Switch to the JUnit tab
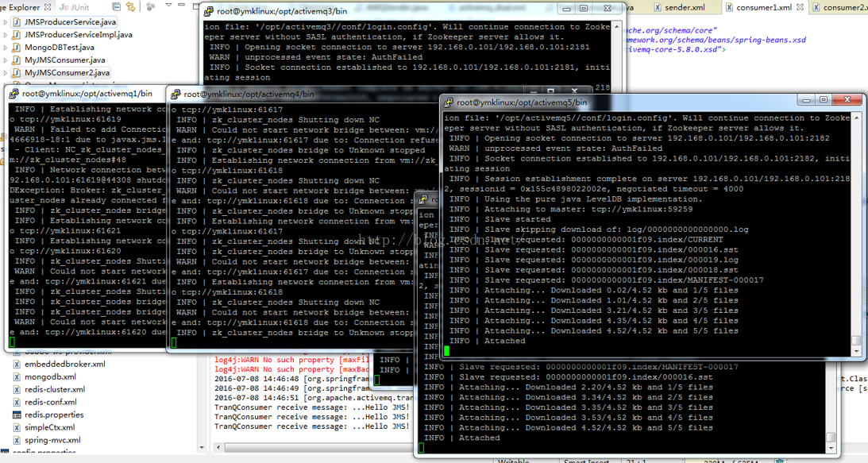This screenshot has height=463, width=868. point(74,7)
